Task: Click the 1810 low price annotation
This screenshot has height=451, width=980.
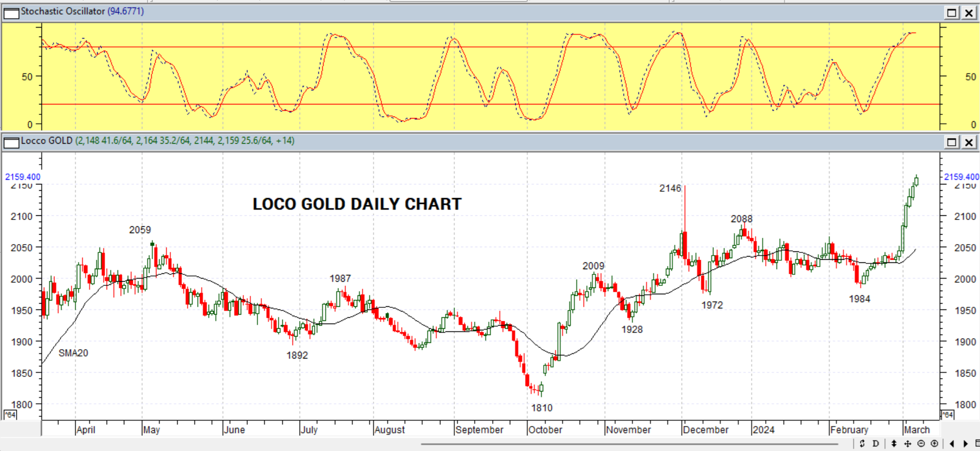Action: [x=542, y=408]
